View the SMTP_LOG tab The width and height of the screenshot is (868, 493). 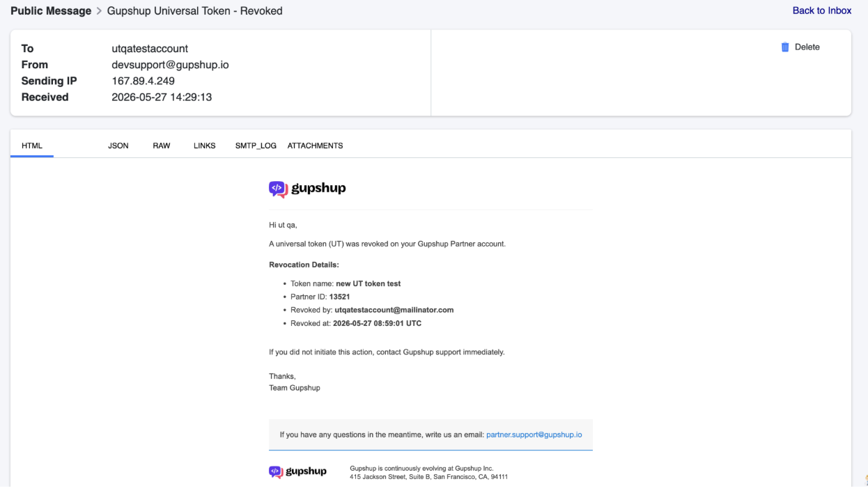(x=256, y=146)
